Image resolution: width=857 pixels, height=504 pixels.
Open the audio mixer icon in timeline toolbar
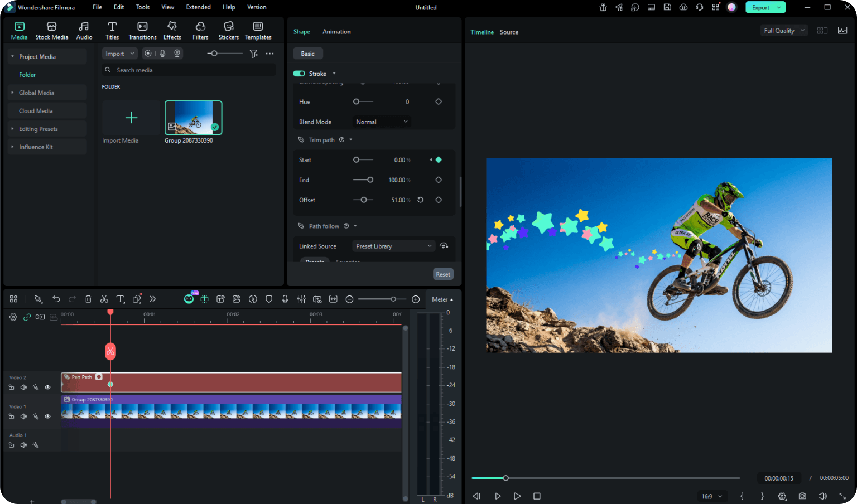tap(301, 299)
